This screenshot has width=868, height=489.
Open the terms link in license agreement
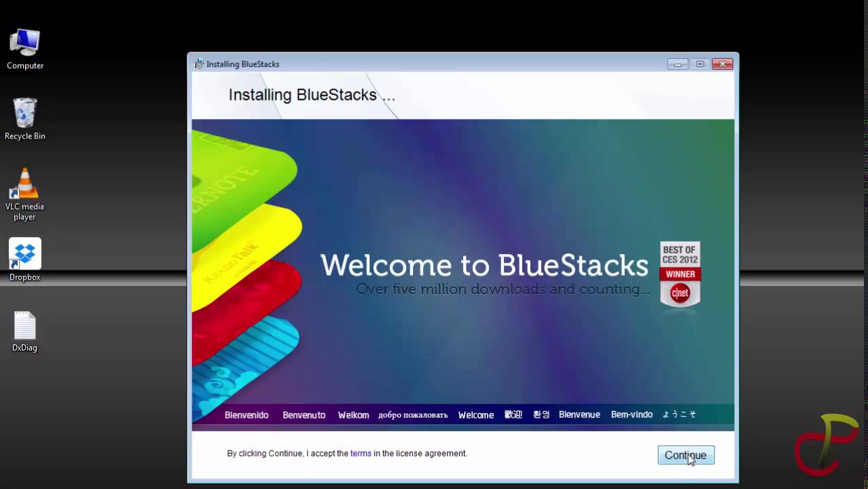[361, 453]
